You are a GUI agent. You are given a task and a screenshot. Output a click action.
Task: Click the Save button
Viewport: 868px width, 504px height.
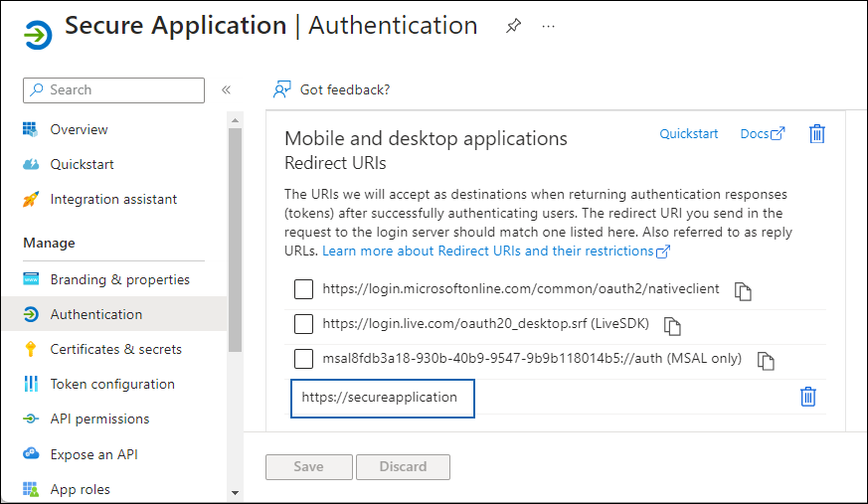(x=308, y=466)
